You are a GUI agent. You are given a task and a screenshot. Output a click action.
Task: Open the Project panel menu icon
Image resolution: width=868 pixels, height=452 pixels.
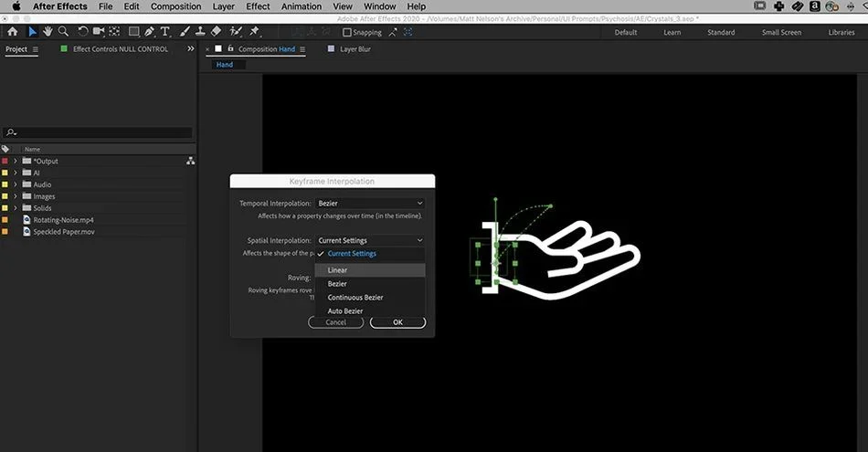pyautogui.click(x=36, y=49)
